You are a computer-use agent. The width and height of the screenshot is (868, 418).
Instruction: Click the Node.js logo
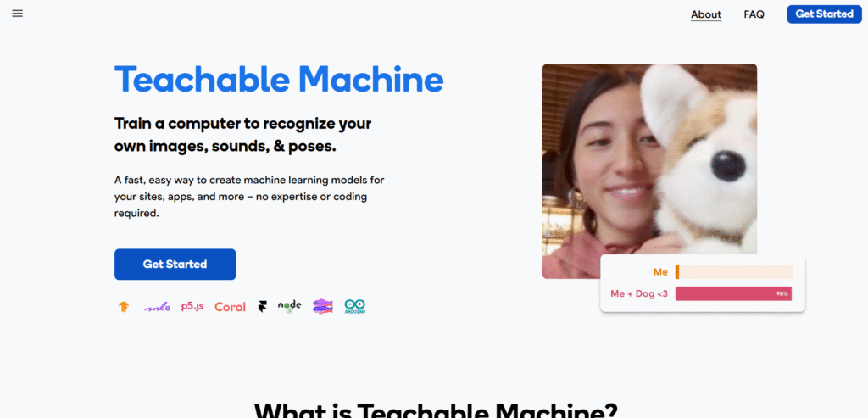(290, 306)
